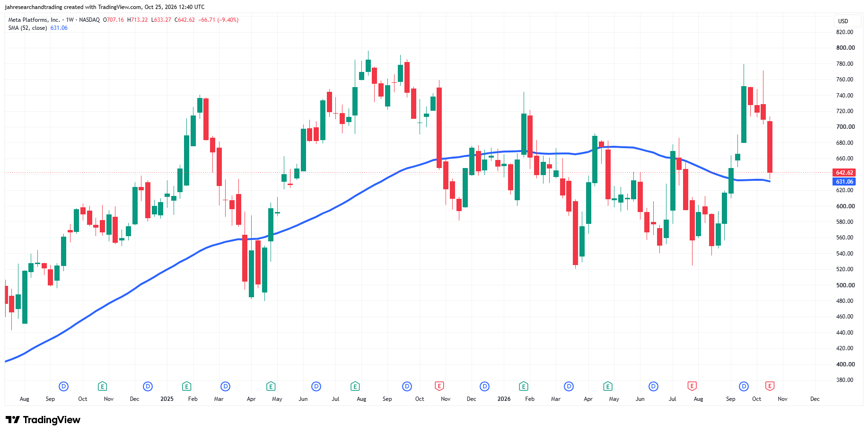Screen dimensions: 868x434
Task: Click the 800.00 level on price scale
Action: coord(845,48)
